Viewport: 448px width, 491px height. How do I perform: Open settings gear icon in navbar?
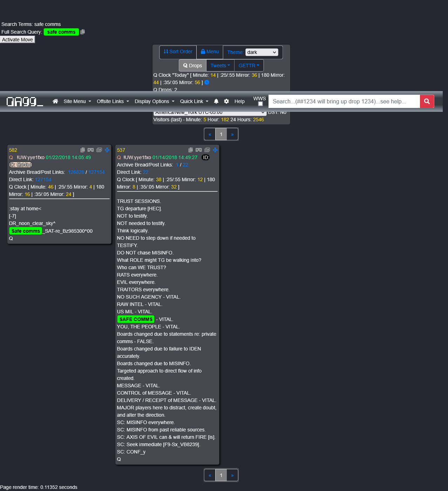click(x=226, y=101)
